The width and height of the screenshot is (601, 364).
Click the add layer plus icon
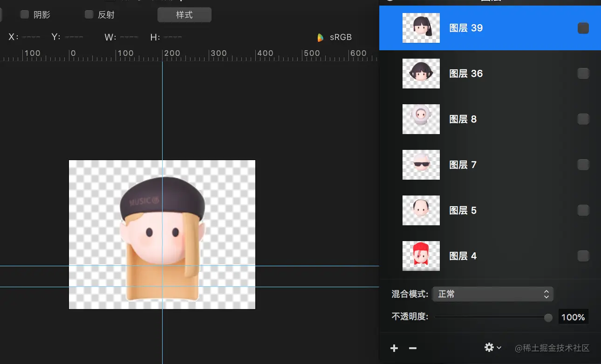coord(394,348)
